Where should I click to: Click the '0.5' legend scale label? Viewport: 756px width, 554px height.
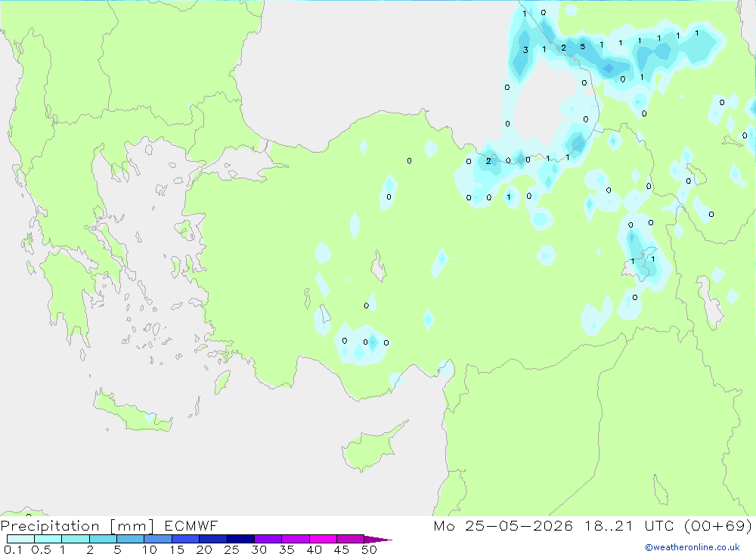click(x=41, y=549)
